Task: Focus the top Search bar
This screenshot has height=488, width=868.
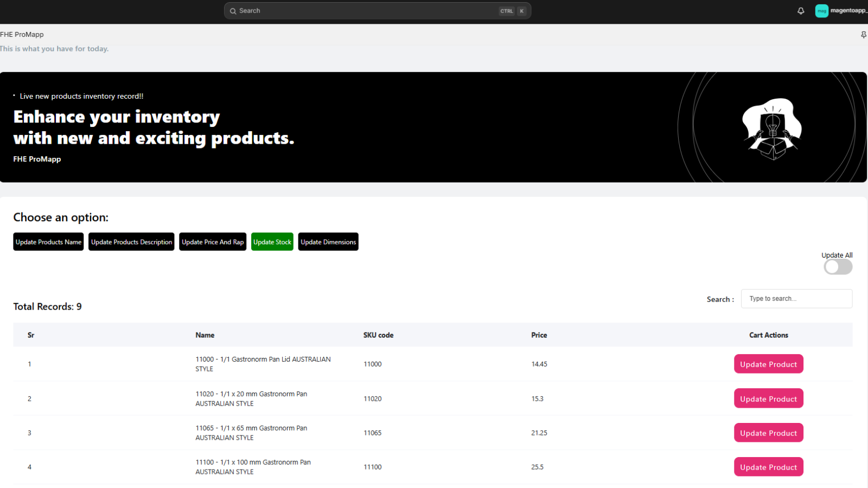Action: pyautogui.click(x=378, y=11)
